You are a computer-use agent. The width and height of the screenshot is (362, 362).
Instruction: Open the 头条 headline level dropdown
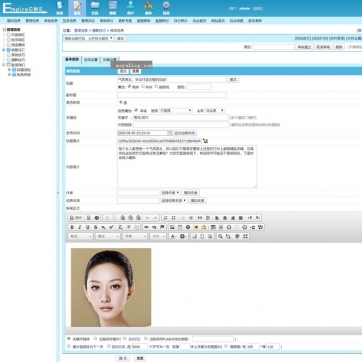coord(215,110)
